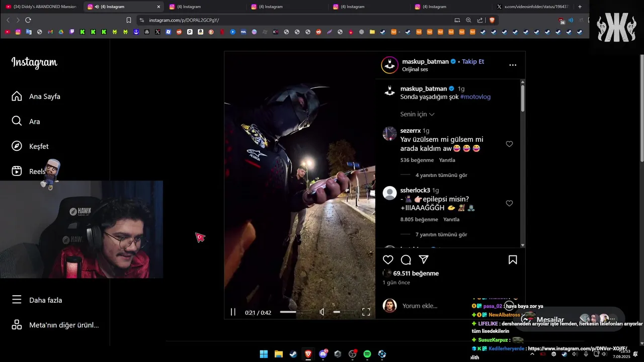Click the instagram.com address bar URL
Screen dimensions: 644x362
tap(184, 20)
